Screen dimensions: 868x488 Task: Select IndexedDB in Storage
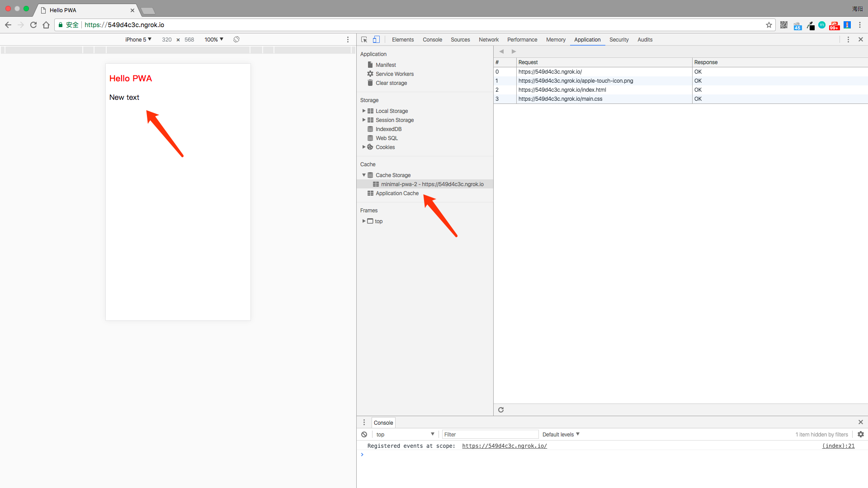[388, 129]
